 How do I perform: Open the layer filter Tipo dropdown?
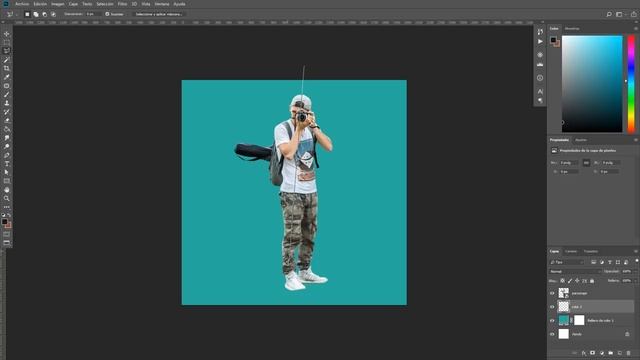tap(567, 262)
